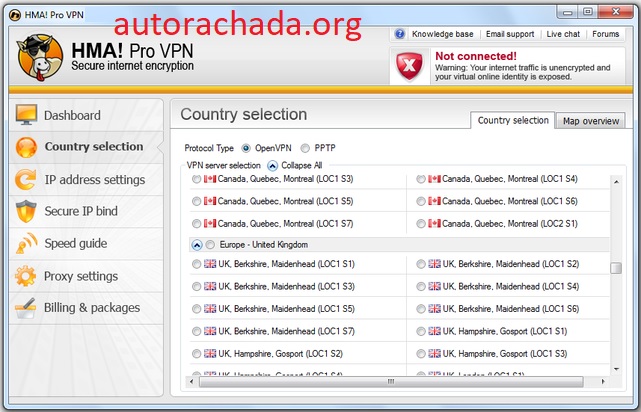Select UK Maidenhead LOC1 S3 server radio
641x412 pixels.
coord(196,287)
